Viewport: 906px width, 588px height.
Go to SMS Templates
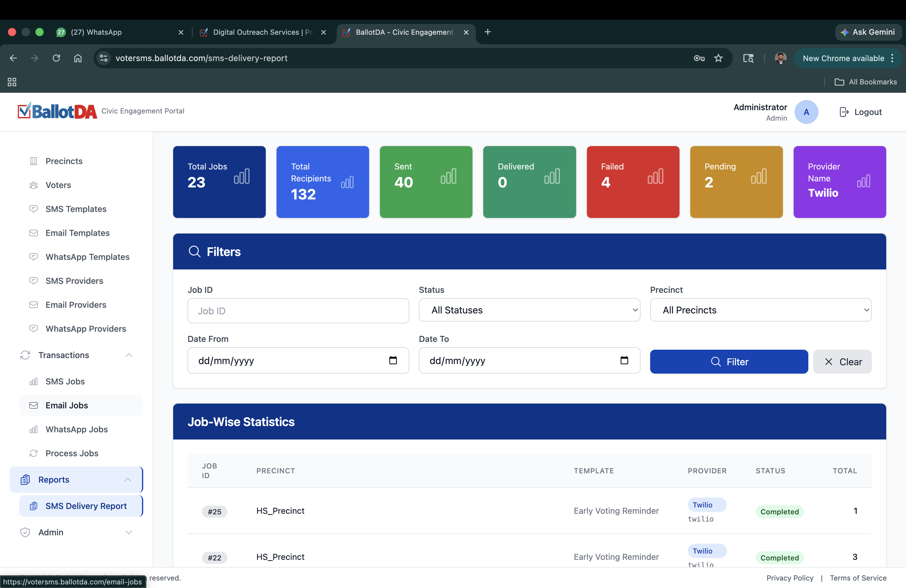click(76, 209)
